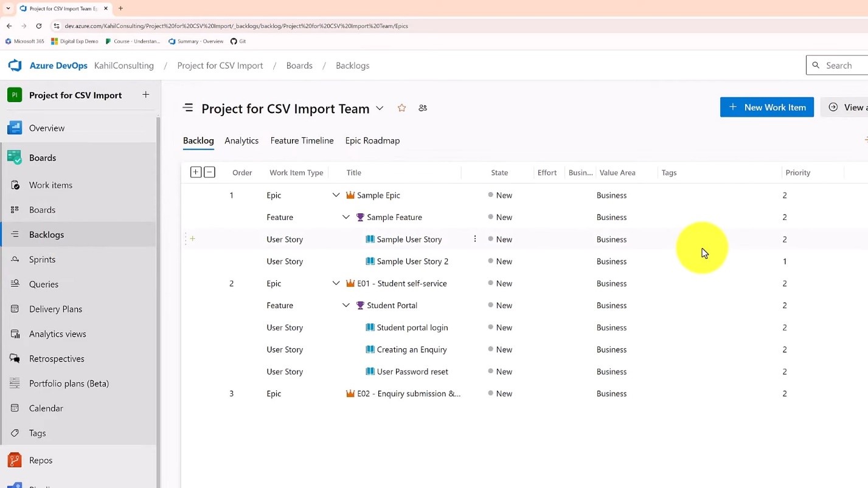868x488 pixels.
Task: Collapse all backlog items using the minus control
Action: [x=209, y=172]
